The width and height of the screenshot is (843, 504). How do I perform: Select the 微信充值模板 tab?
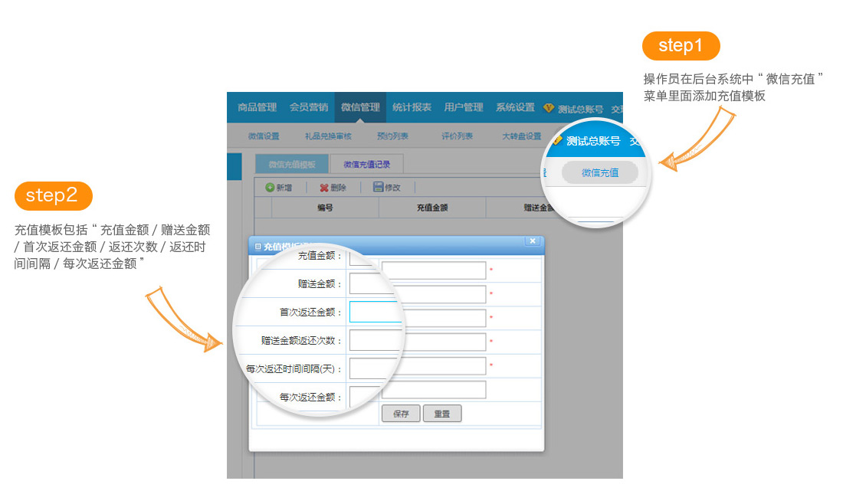coord(292,165)
